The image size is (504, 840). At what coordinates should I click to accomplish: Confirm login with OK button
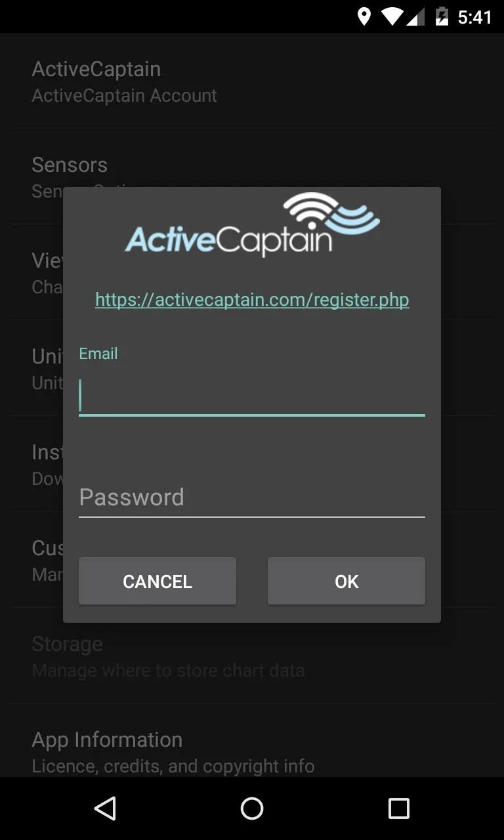click(346, 581)
